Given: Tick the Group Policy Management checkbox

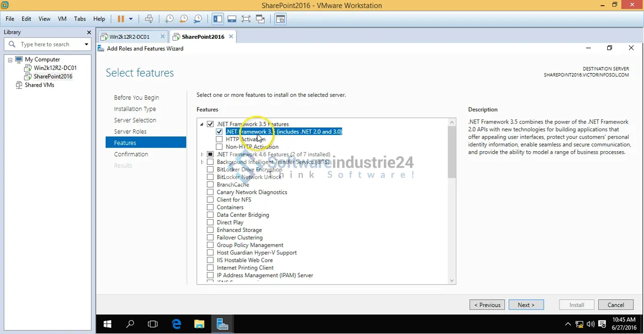Looking at the screenshot, I should click(210, 245).
